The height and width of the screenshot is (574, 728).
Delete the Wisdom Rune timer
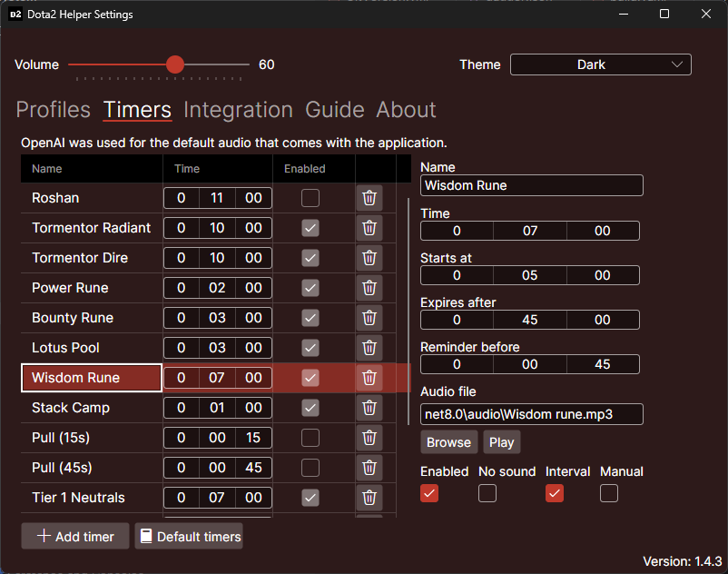(x=369, y=377)
